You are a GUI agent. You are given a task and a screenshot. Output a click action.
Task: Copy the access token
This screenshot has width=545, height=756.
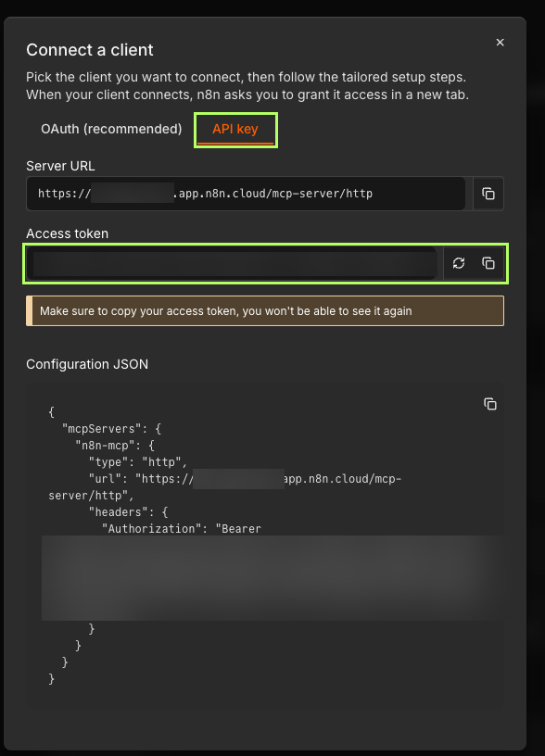pyautogui.click(x=488, y=263)
